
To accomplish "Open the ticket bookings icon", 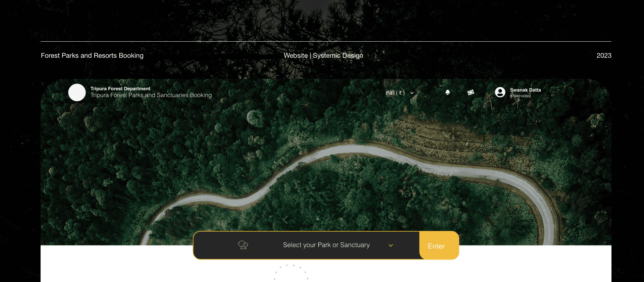I will point(471,92).
